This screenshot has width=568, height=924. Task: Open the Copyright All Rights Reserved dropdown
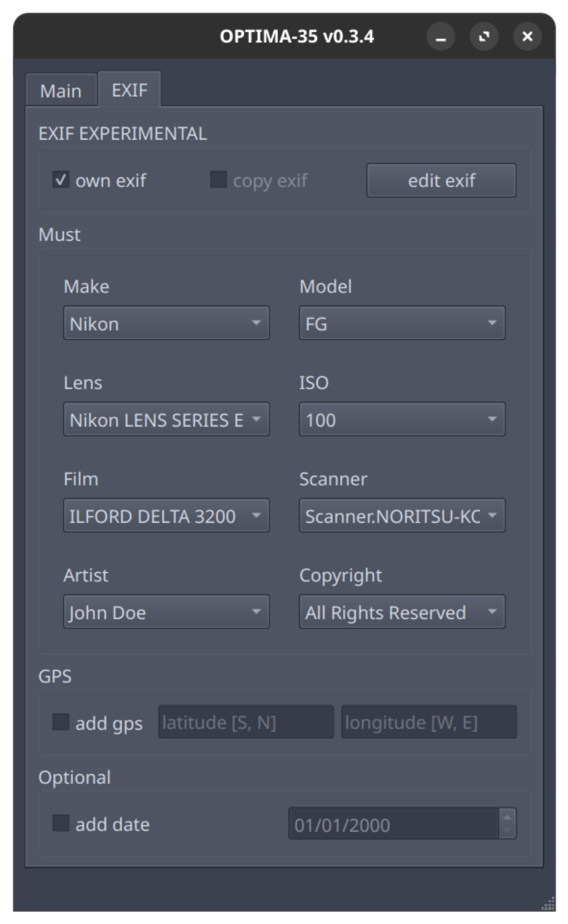402,612
